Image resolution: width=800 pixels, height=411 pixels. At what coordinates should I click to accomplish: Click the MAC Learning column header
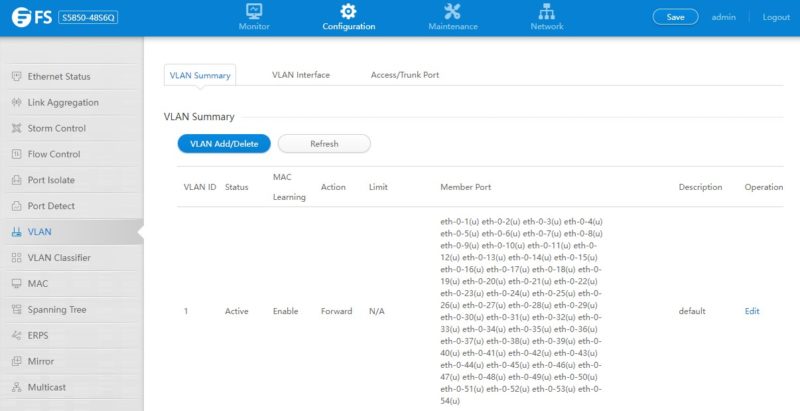[289, 187]
